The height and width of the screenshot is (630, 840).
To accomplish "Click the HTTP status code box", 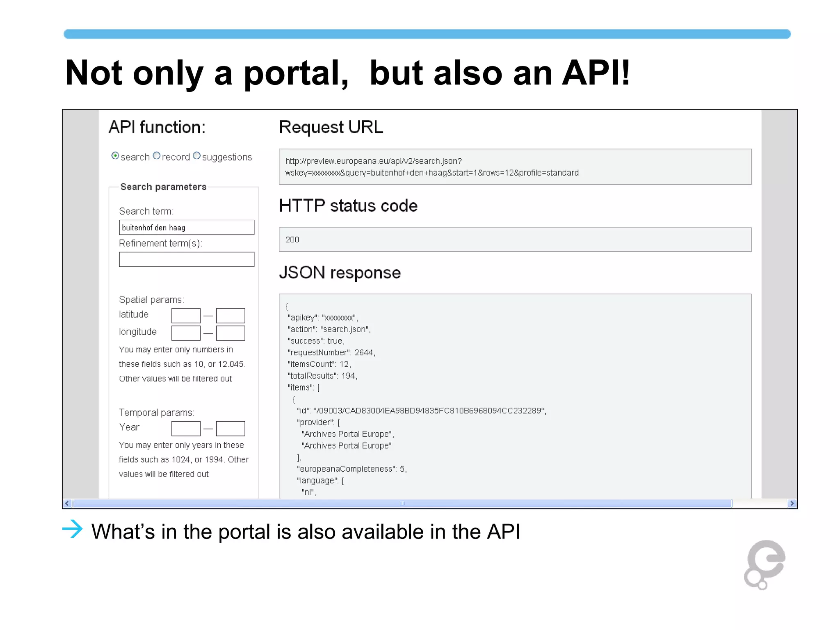I will (x=515, y=240).
